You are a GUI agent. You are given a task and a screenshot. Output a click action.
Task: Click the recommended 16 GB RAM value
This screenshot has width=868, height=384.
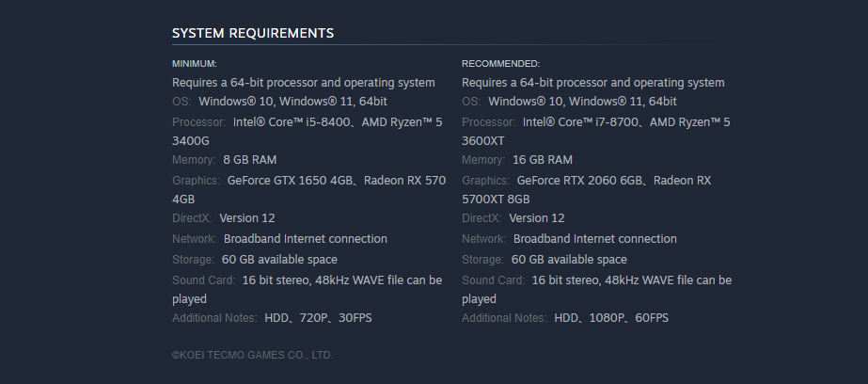[543, 160]
